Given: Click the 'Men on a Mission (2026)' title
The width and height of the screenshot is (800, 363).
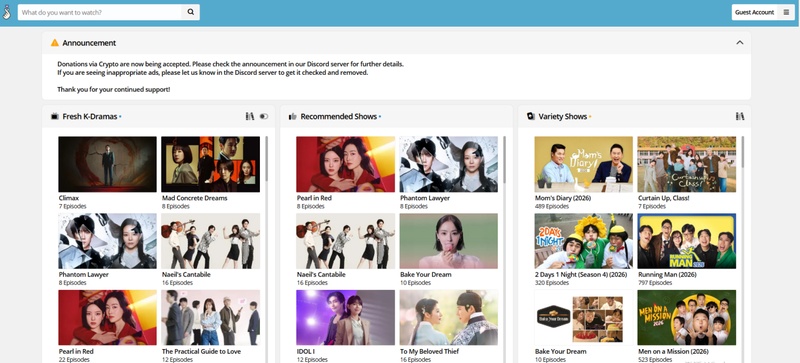Looking at the screenshot, I should click(x=673, y=352).
